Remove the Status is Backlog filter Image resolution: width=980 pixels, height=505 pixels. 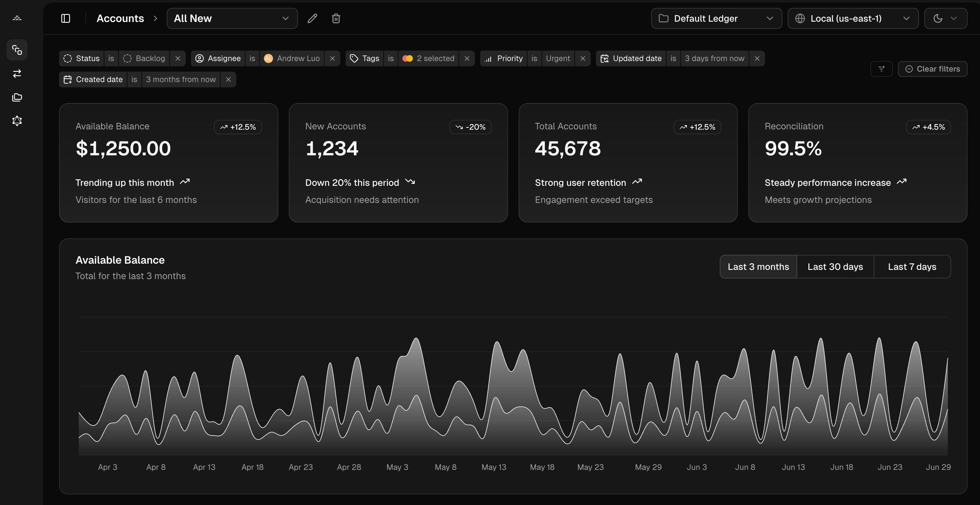point(178,58)
